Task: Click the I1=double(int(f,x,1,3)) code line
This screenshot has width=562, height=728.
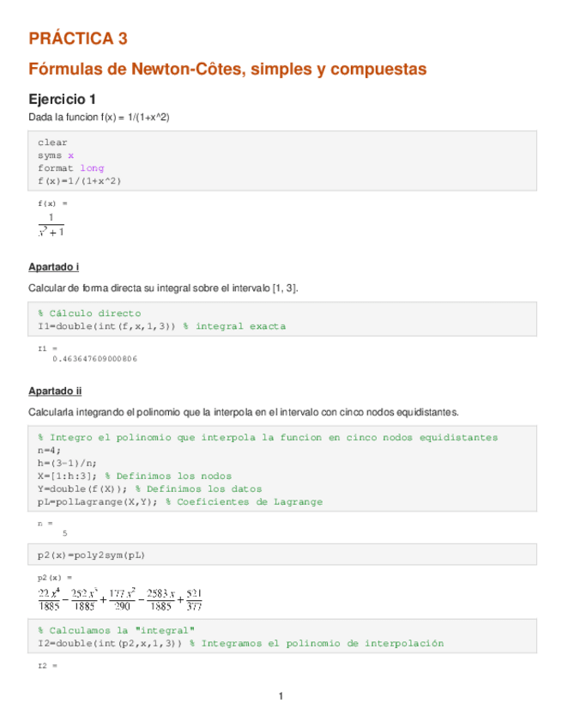Action: (110, 326)
